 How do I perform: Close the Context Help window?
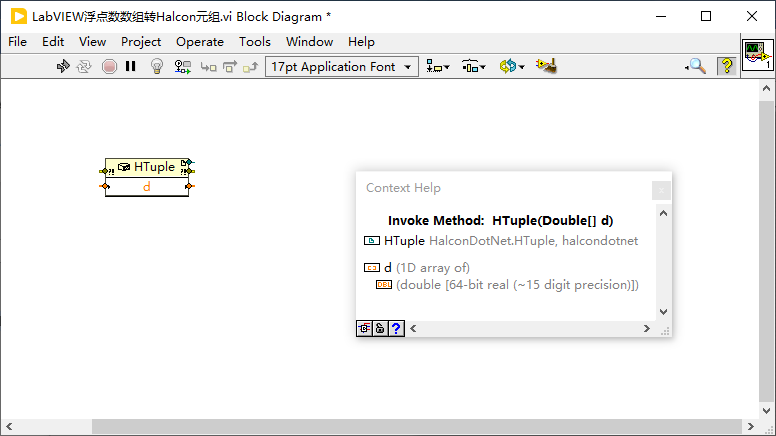[x=661, y=191]
